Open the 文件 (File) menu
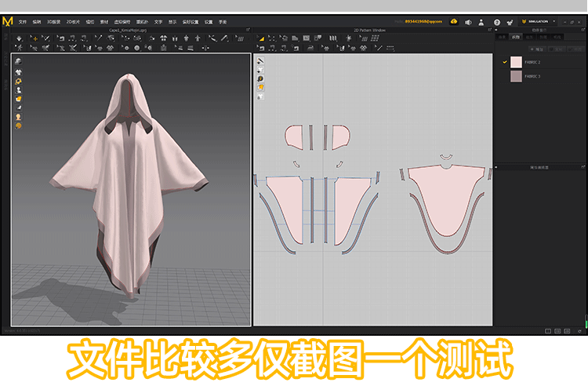Image resolution: width=588 pixels, height=386 pixels. pos(23,22)
